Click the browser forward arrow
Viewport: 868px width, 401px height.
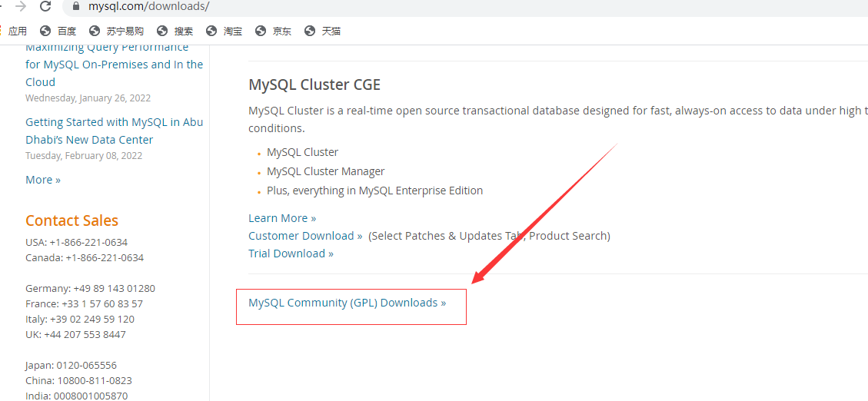(21, 6)
